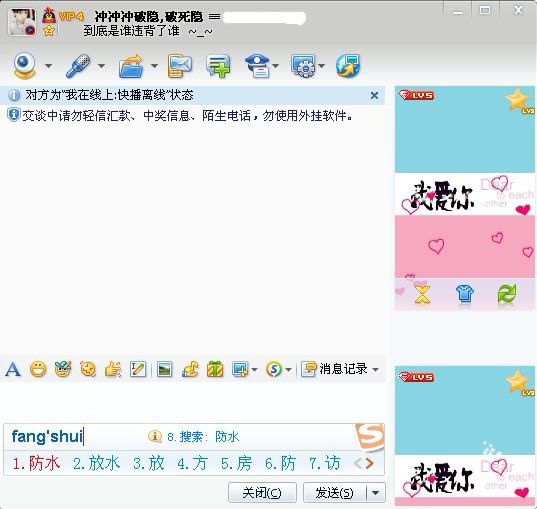
Task: Expand the remote assistance dropdown arrow
Action: (322, 66)
